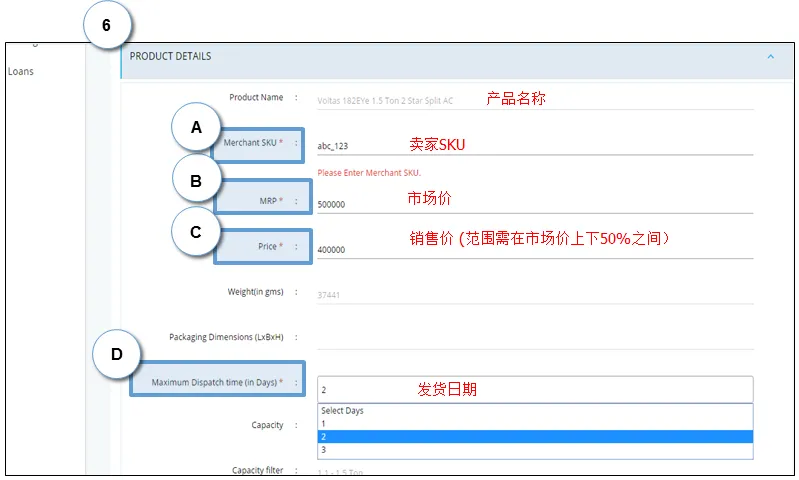Click the Packaging Dimensions field
Screen dimensions: 799x480
[x=535, y=340]
